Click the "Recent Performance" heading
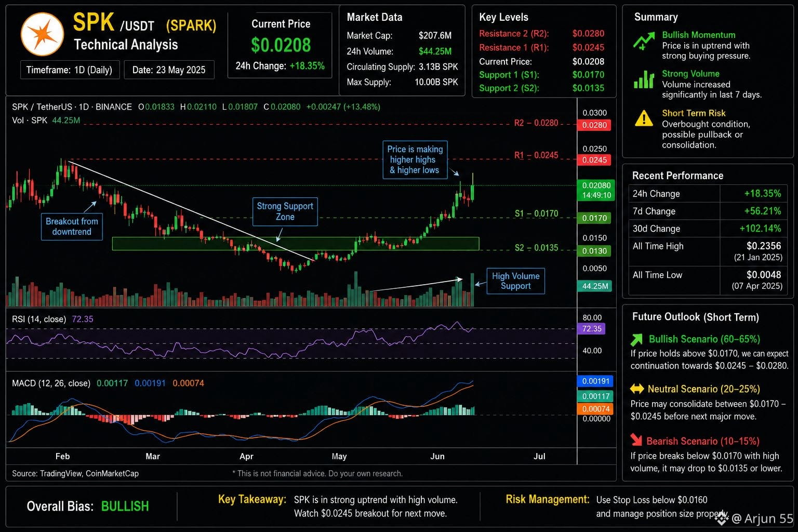 [x=677, y=176]
